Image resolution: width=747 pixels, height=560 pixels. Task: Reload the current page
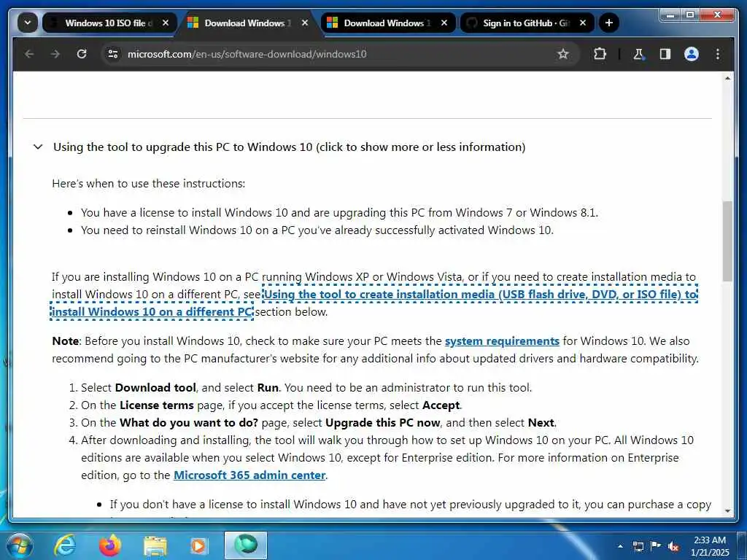click(82, 54)
